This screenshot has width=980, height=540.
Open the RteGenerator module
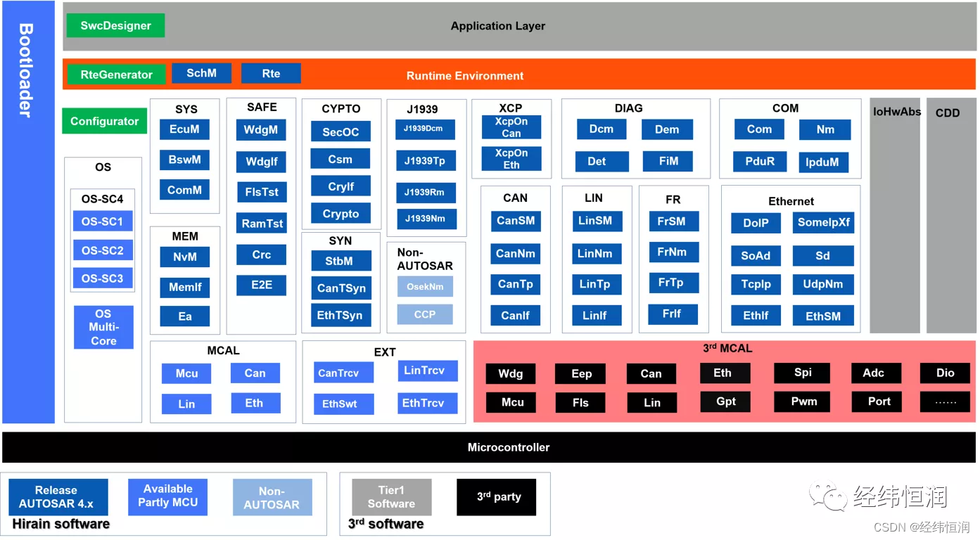click(115, 75)
